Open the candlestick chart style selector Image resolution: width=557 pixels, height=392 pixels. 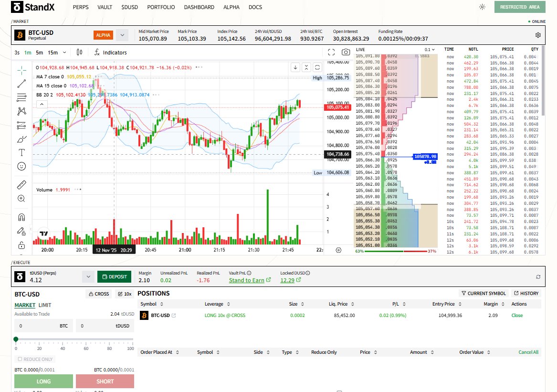[80, 52]
